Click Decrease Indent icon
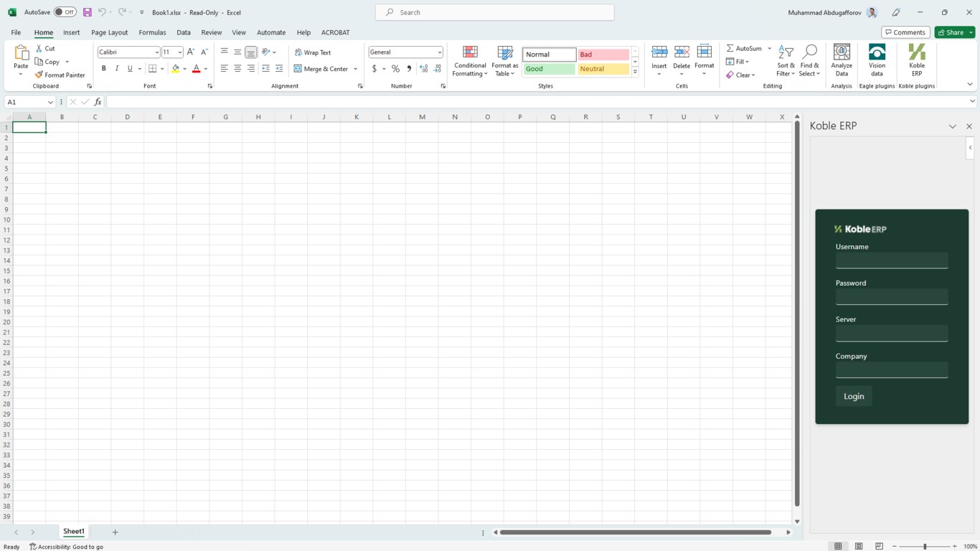Screen dimensions: 980x551 click(265, 69)
